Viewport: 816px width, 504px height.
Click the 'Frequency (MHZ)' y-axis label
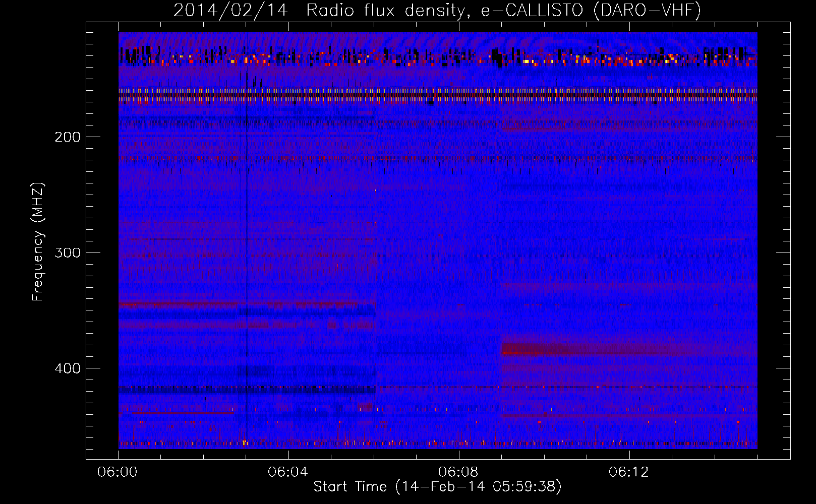pyautogui.click(x=38, y=242)
